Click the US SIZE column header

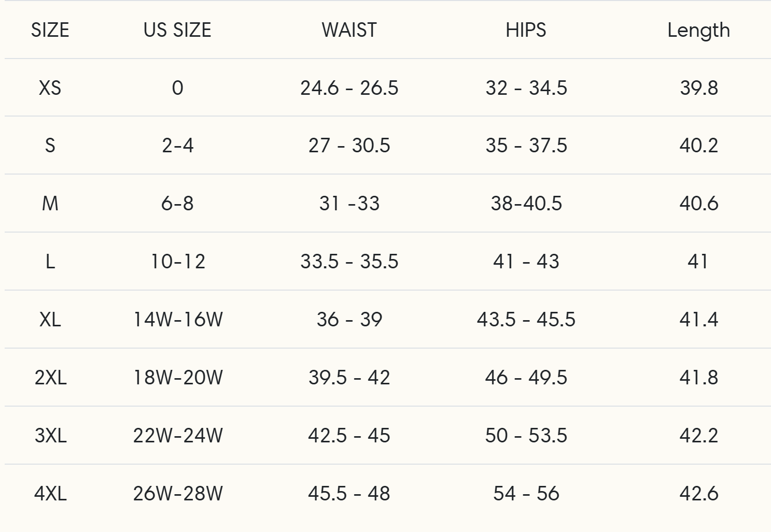[177, 30]
